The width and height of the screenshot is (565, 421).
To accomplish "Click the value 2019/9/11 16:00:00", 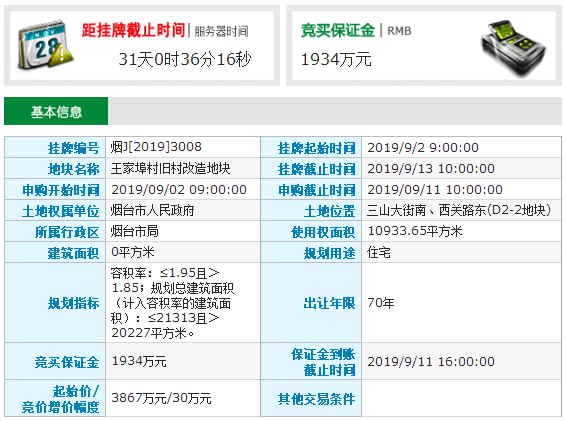I will (x=431, y=362).
